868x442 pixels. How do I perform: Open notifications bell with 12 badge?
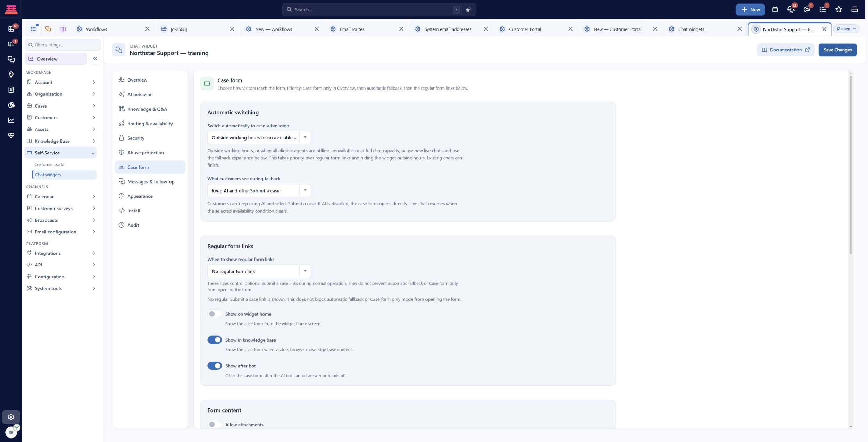point(791,10)
